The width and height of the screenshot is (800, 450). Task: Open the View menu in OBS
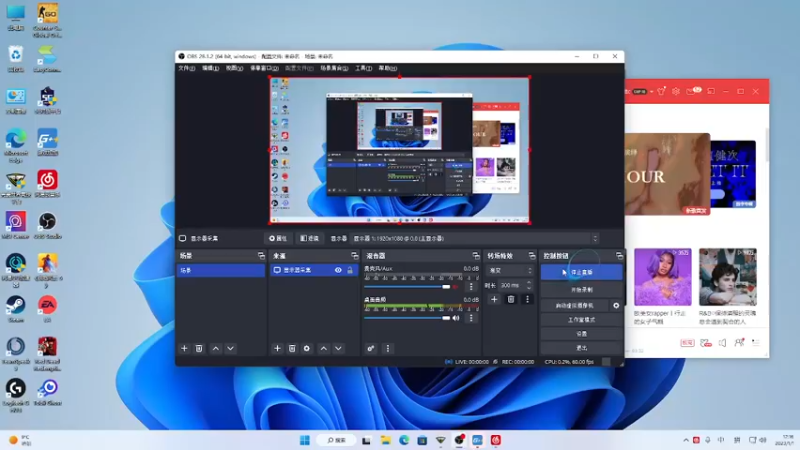(x=234, y=68)
